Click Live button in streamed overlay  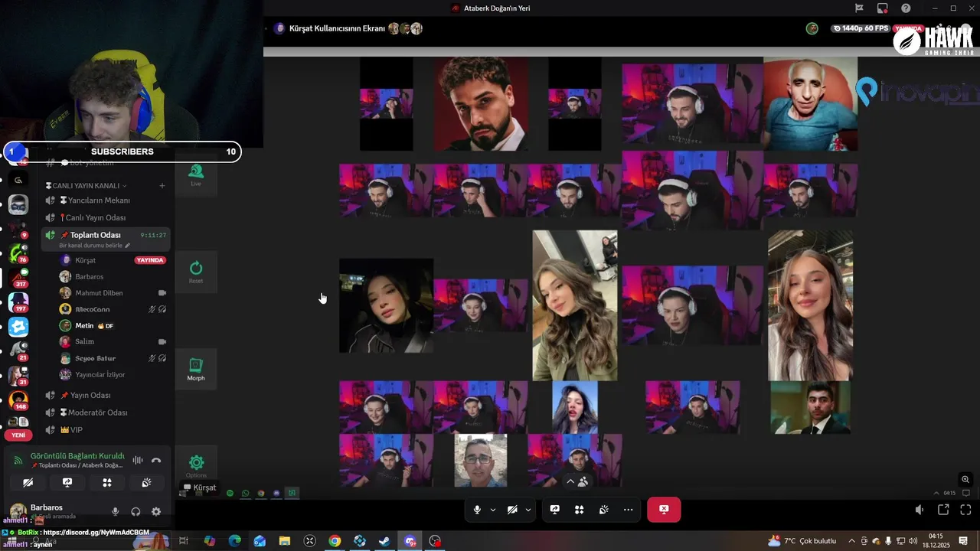coord(196,175)
